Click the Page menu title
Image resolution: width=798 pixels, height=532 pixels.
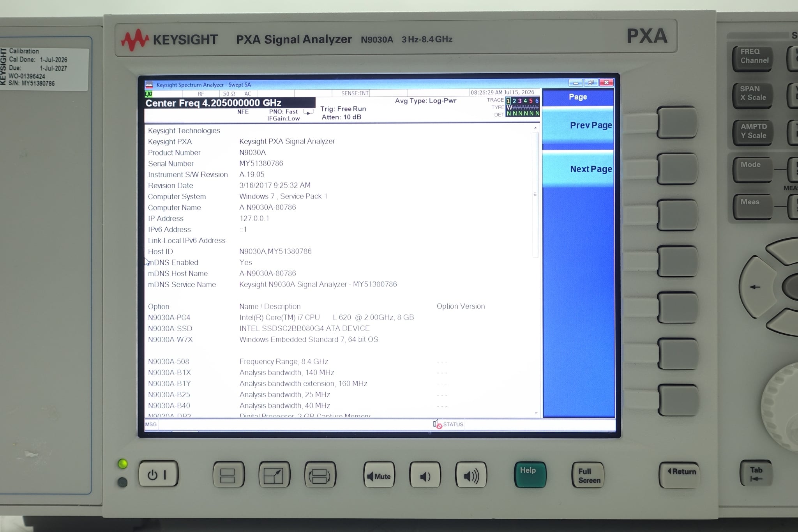578,97
